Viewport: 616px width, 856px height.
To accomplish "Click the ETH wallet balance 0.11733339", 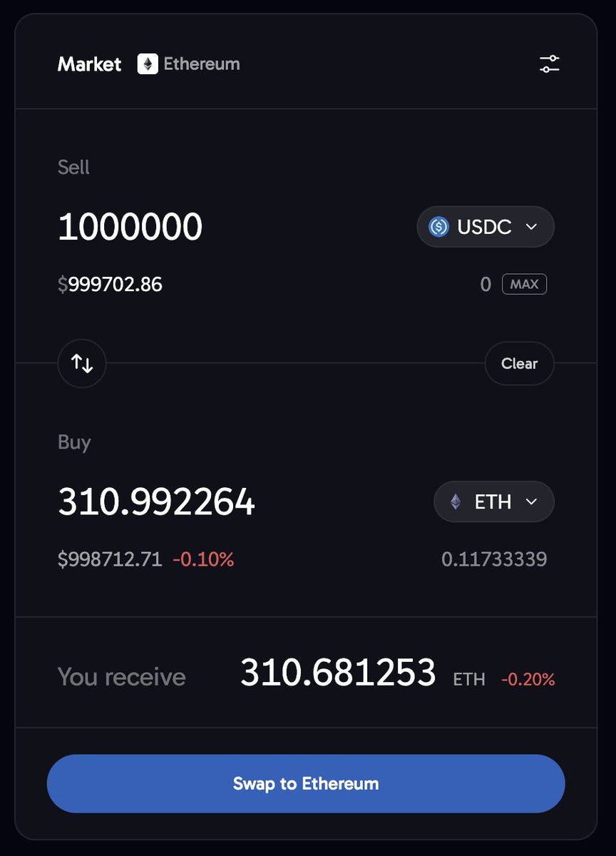I will pos(494,559).
